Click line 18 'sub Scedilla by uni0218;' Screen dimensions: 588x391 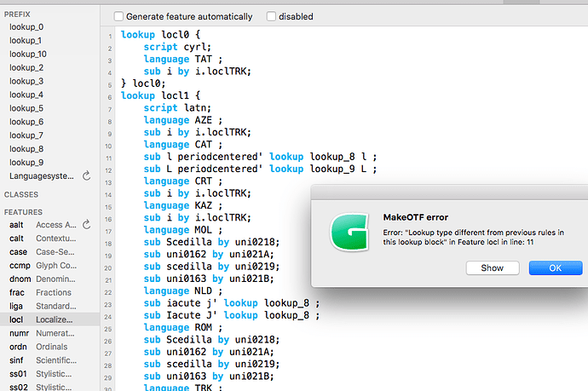coord(211,242)
